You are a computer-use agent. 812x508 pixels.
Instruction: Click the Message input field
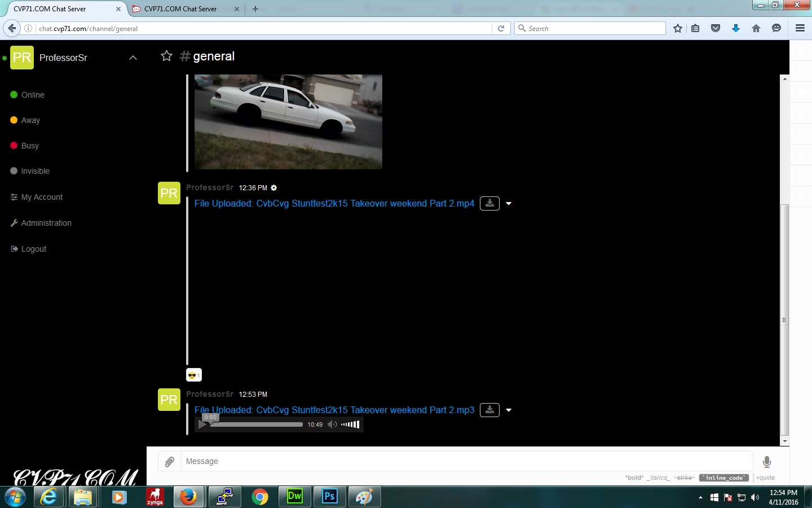[466, 461]
